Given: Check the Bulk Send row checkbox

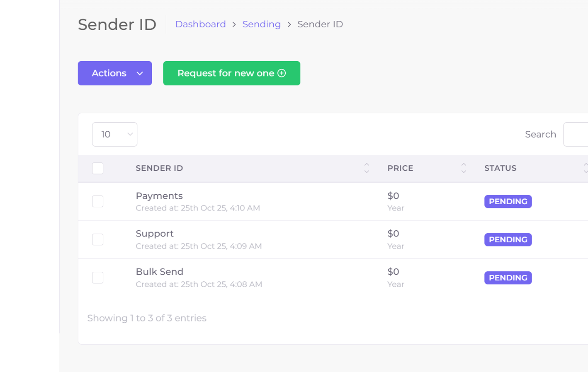Looking at the screenshot, I should pos(98,278).
